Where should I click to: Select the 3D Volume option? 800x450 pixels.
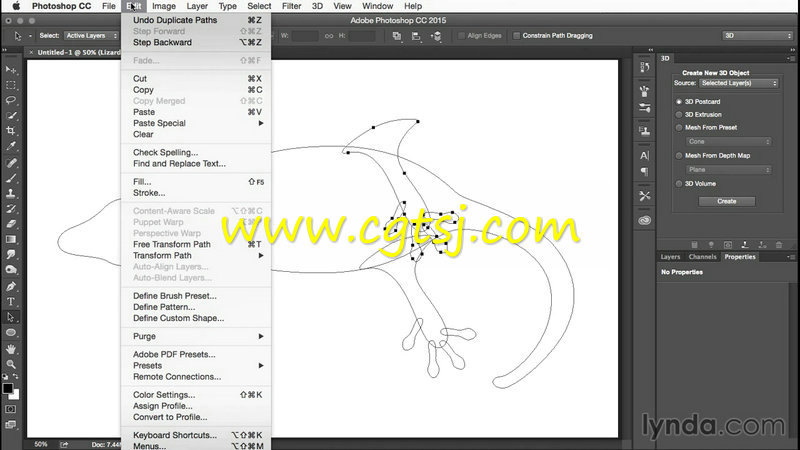(679, 184)
